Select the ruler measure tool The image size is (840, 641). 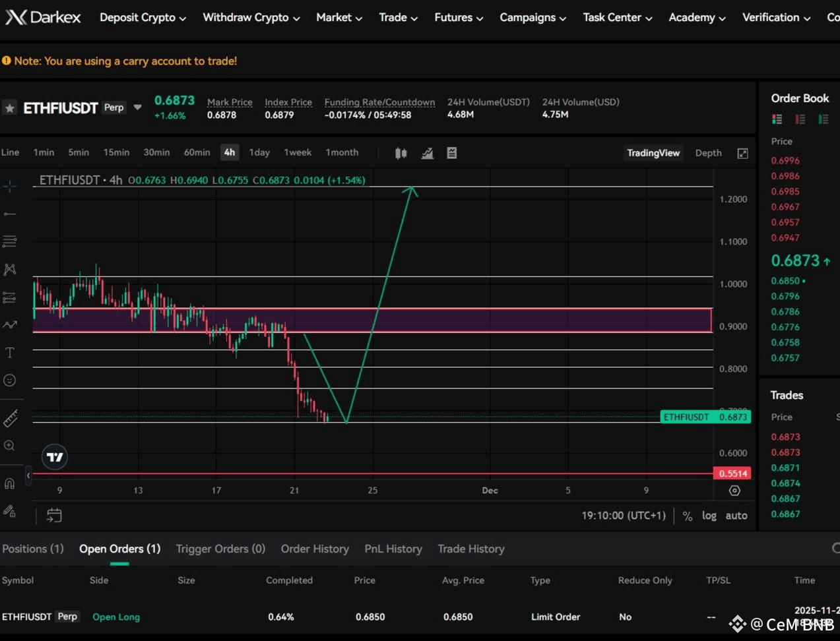[10, 418]
